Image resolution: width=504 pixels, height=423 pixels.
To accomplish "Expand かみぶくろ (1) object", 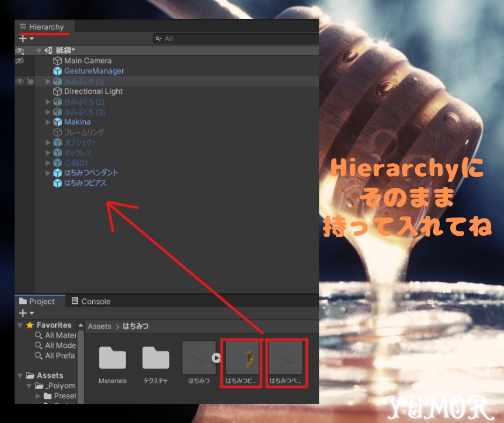I will tap(48, 81).
